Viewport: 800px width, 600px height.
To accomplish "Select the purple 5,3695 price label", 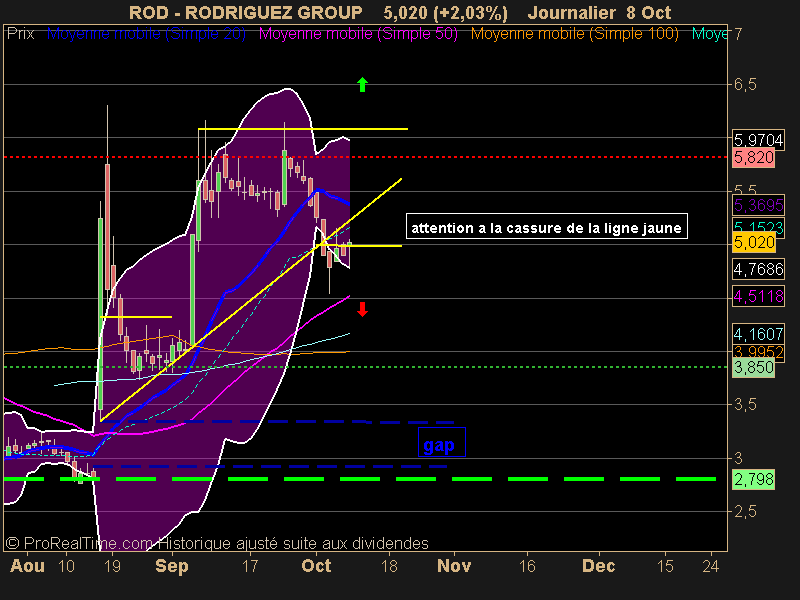I will (x=758, y=205).
